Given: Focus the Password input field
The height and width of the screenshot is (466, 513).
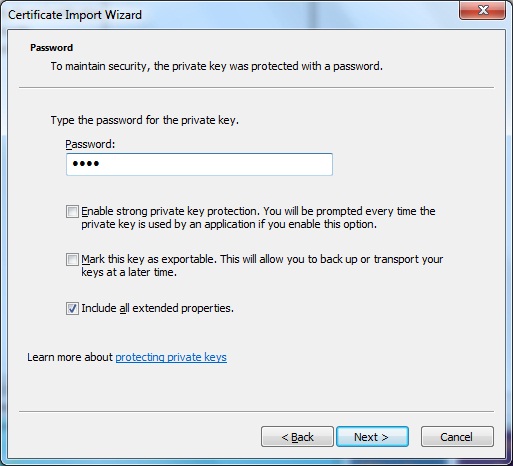Looking at the screenshot, I should click(199, 164).
